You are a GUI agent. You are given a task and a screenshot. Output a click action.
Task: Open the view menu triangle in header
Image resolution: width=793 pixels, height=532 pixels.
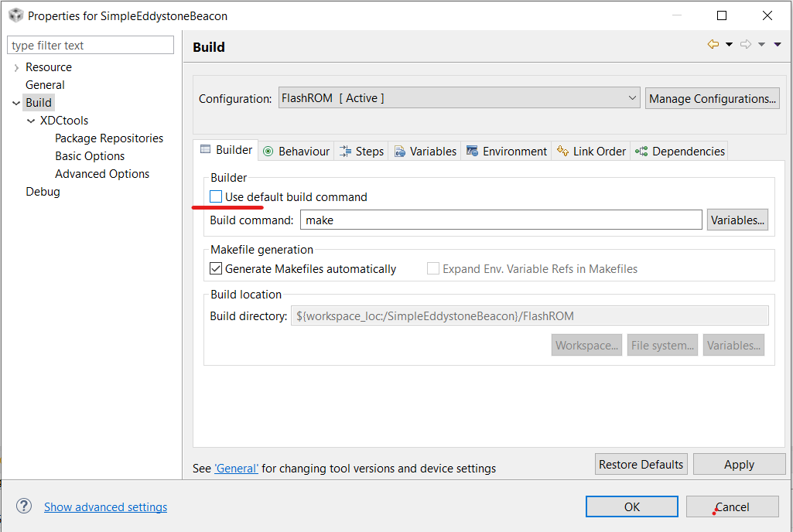[778, 45]
